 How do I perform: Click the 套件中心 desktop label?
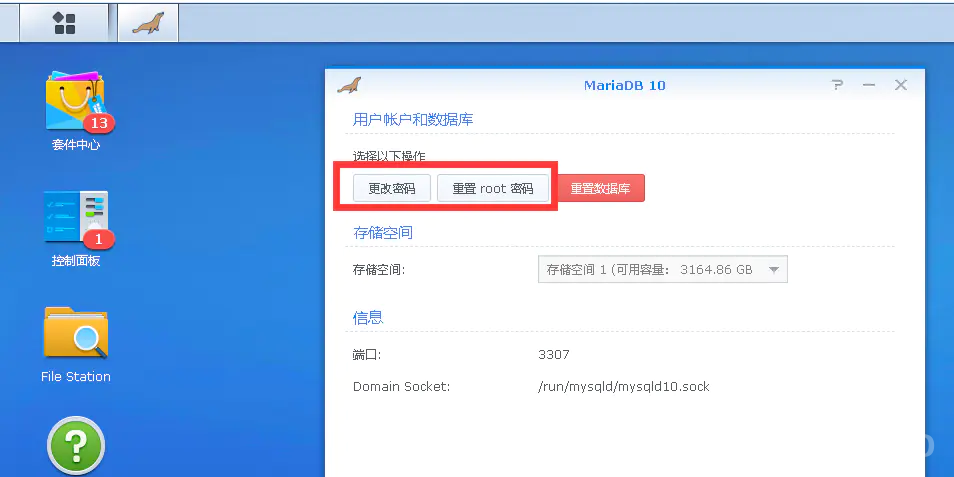pos(76,145)
